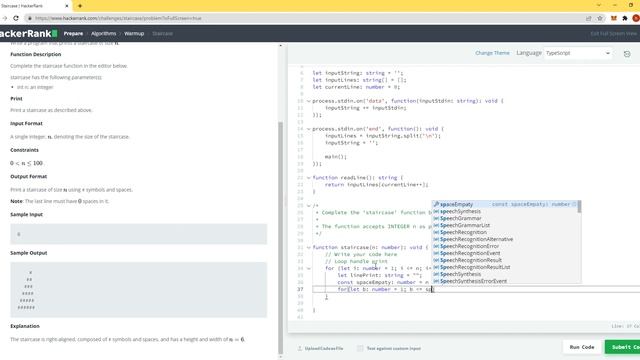Click the Run Code button
The height and width of the screenshot is (360, 640).
click(x=582, y=347)
